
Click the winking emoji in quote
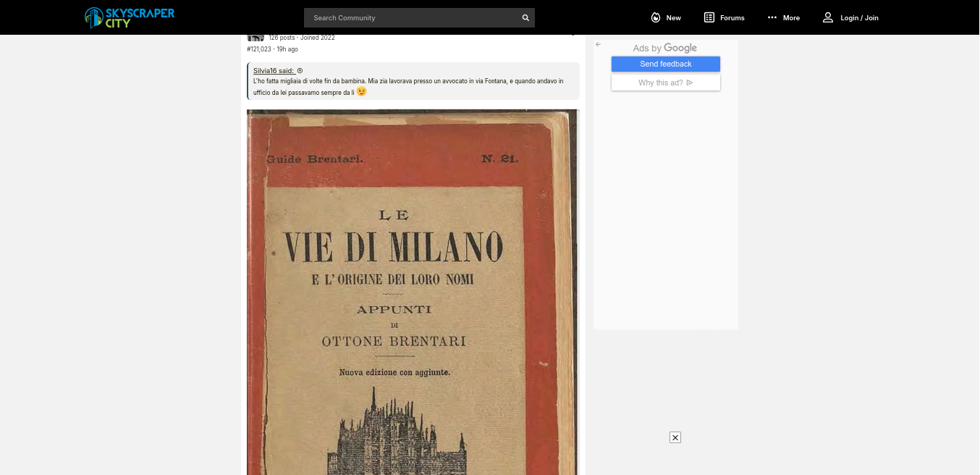pos(361,92)
